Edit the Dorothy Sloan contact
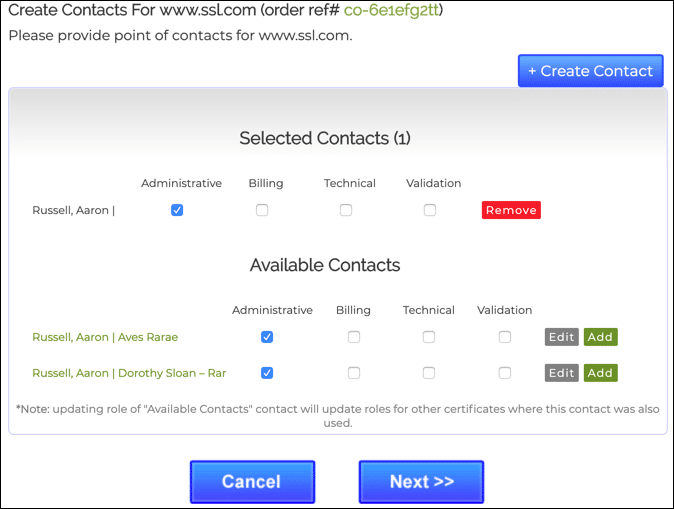Screen dimensions: 674x509 click(x=562, y=373)
